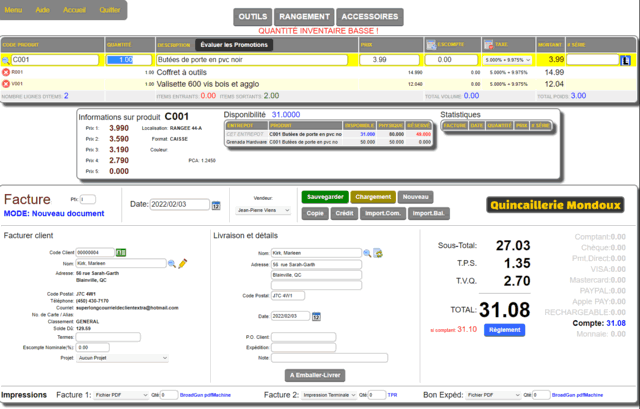Image resolution: width=640 pixels, height=409 pixels.
Task: Click Quitter in top menu
Action: (x=110, y=10)
